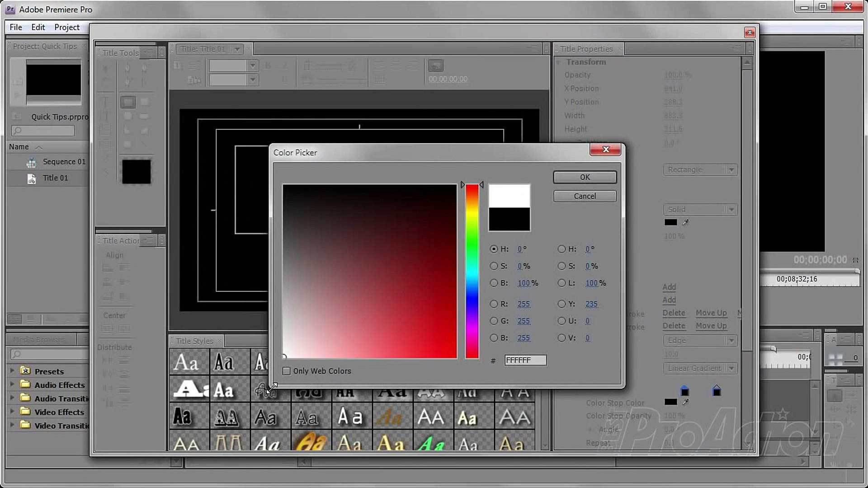Screen dimensions: 868x488
Task: Open the Title Tools panel menu icon
Action: 149,53
